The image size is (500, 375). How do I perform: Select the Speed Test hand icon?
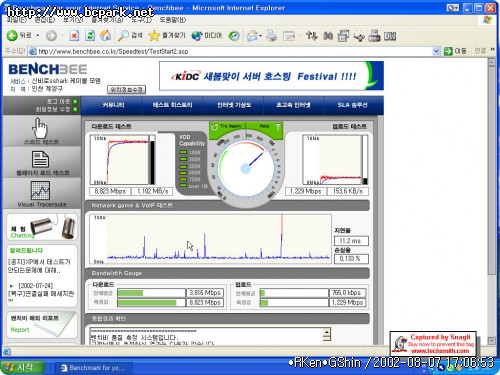click(40, 129)
